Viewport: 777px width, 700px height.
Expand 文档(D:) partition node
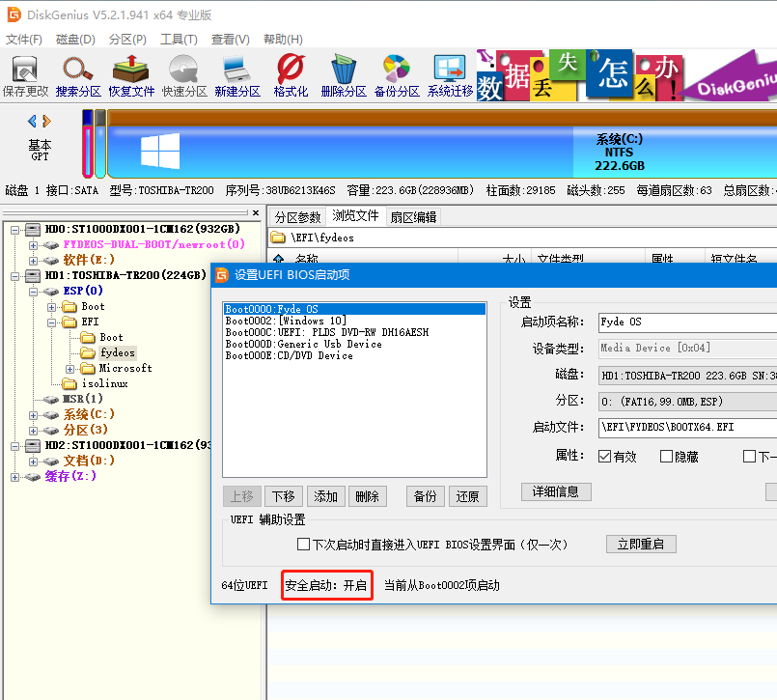point(33,462)
